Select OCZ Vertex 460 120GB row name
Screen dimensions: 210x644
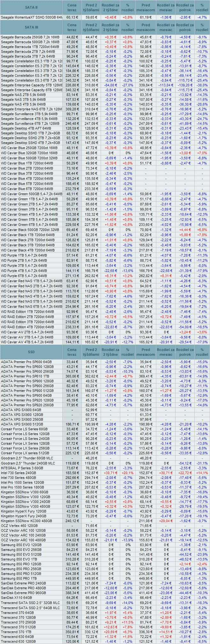19,526
